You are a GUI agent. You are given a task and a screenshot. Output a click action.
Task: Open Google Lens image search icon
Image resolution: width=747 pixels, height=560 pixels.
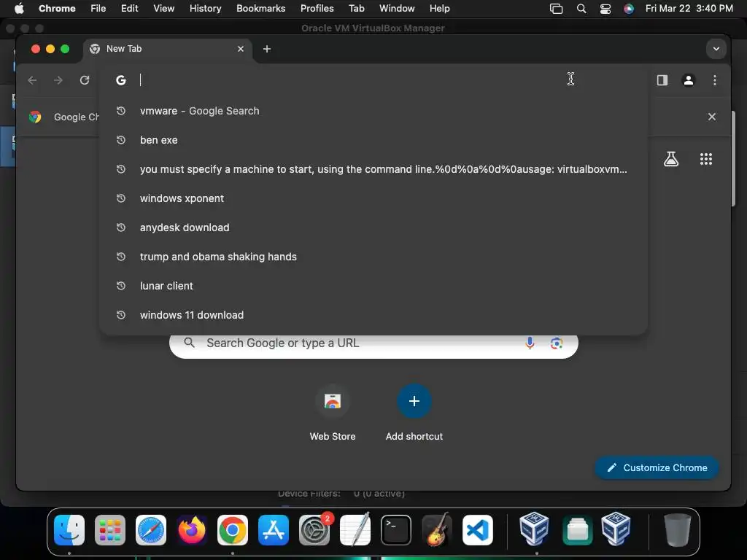(x=557, y=343)
